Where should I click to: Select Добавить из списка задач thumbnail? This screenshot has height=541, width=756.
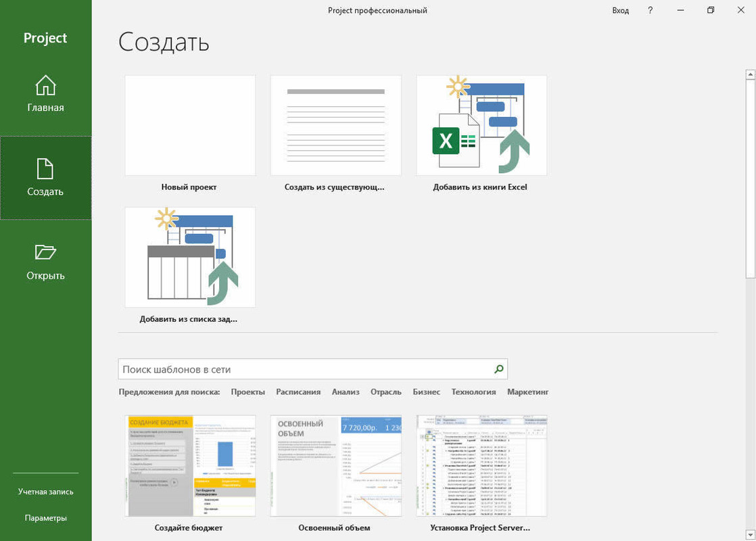[x=190, y=258]
